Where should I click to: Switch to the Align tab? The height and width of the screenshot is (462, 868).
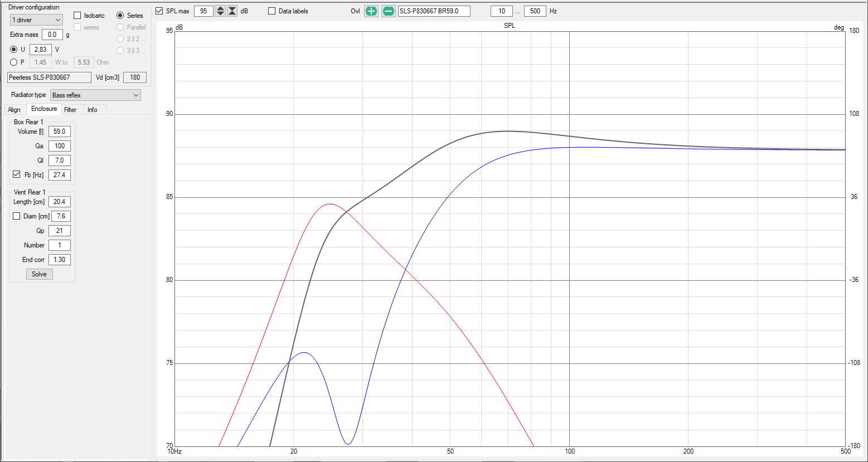pos(14,110)
